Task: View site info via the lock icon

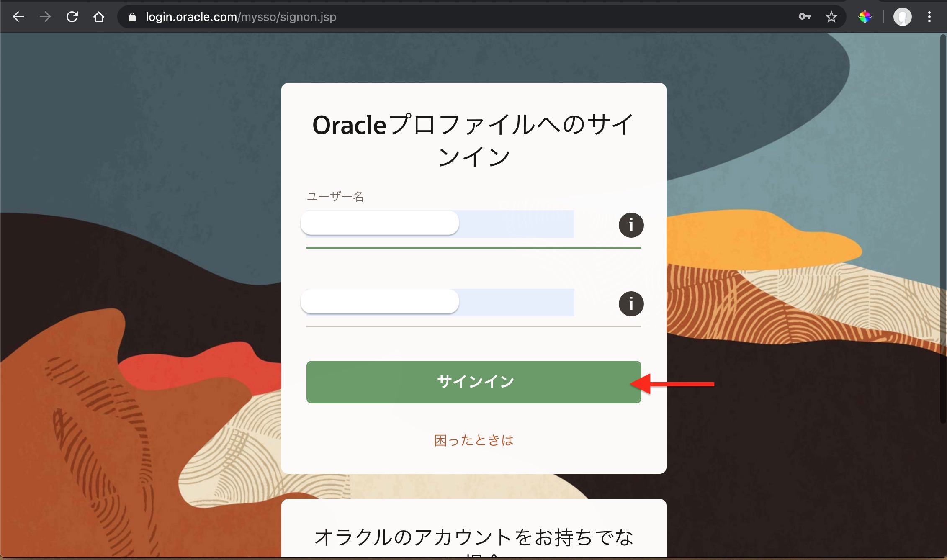Action: coord(132,17)
